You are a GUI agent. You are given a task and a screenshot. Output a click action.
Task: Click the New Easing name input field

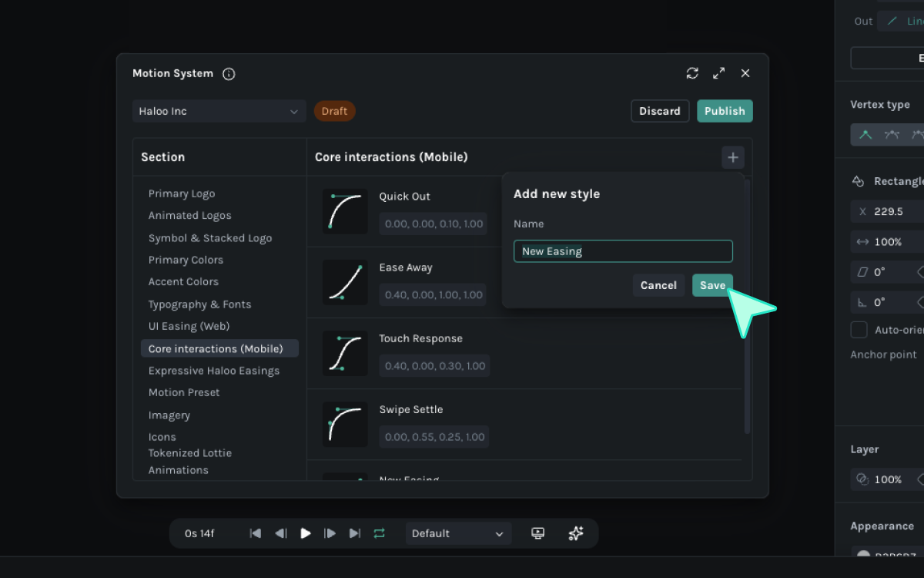coord(623,251)
